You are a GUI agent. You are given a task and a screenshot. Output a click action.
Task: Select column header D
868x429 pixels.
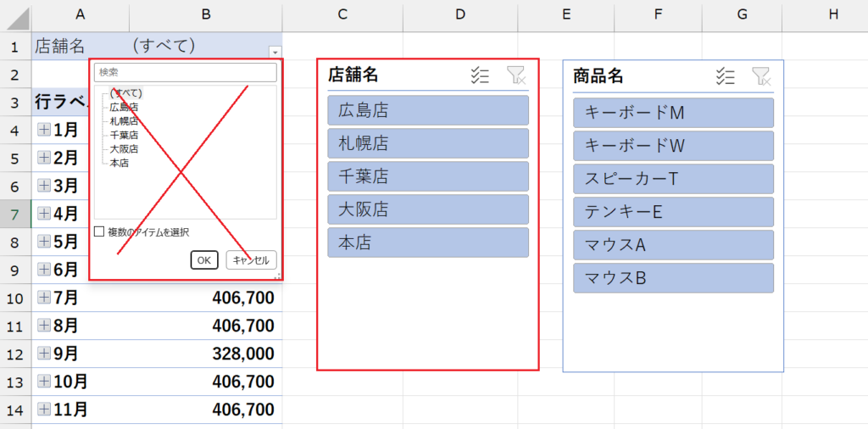(x=459, y=14)
